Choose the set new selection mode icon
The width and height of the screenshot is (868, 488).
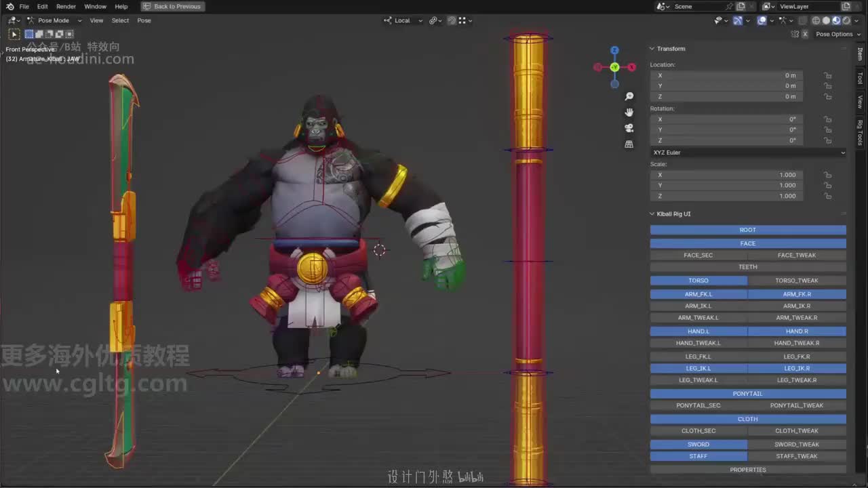[29, 34]
